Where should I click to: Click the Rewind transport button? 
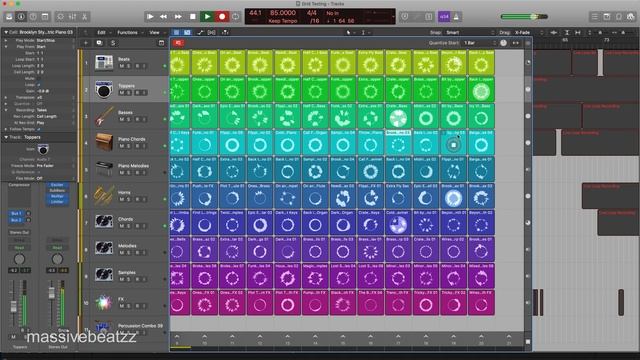(x=163, y=17)
